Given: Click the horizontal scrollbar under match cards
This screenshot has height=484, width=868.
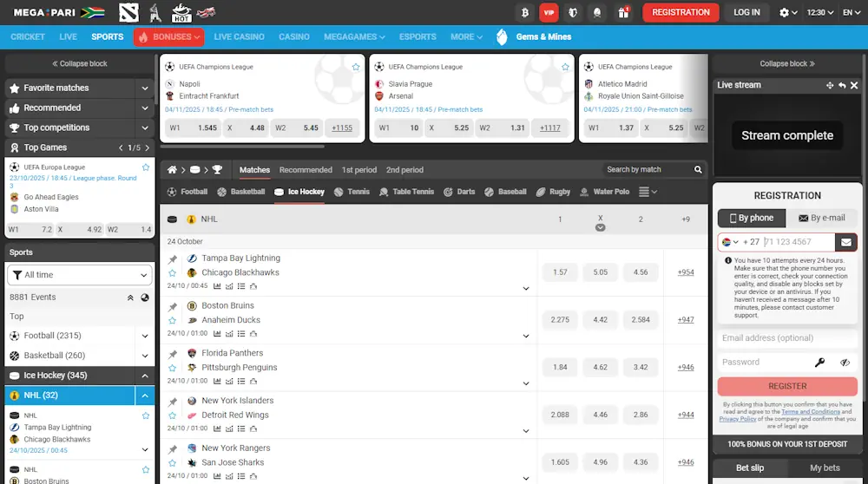Looking at the screenshot, I should coord(242,147).
